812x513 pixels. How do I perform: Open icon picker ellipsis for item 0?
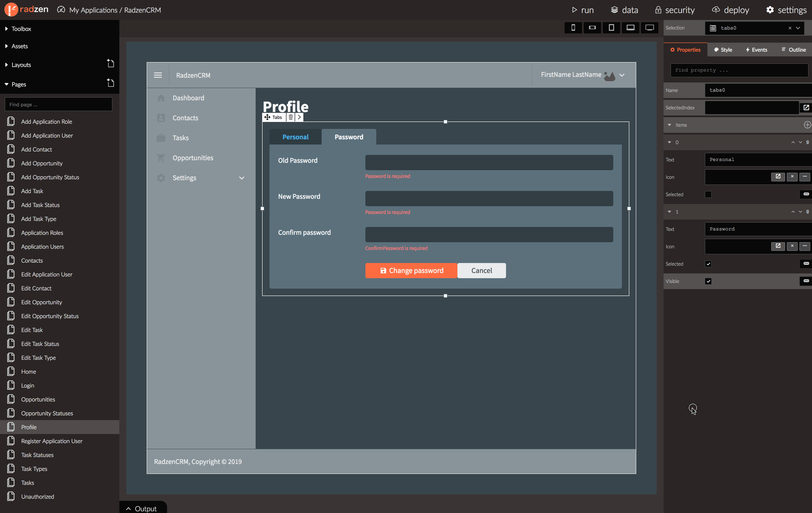tap(805, 177)
